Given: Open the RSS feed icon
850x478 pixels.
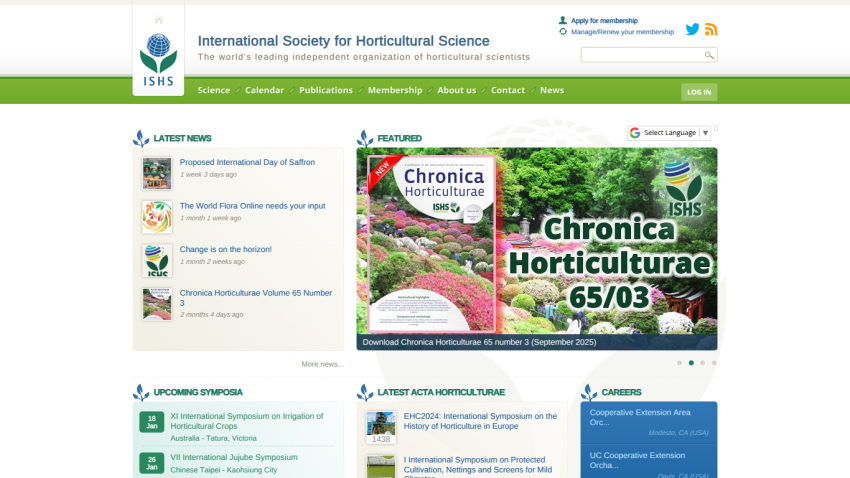Looking at the screenshot, I should point(711,29).
